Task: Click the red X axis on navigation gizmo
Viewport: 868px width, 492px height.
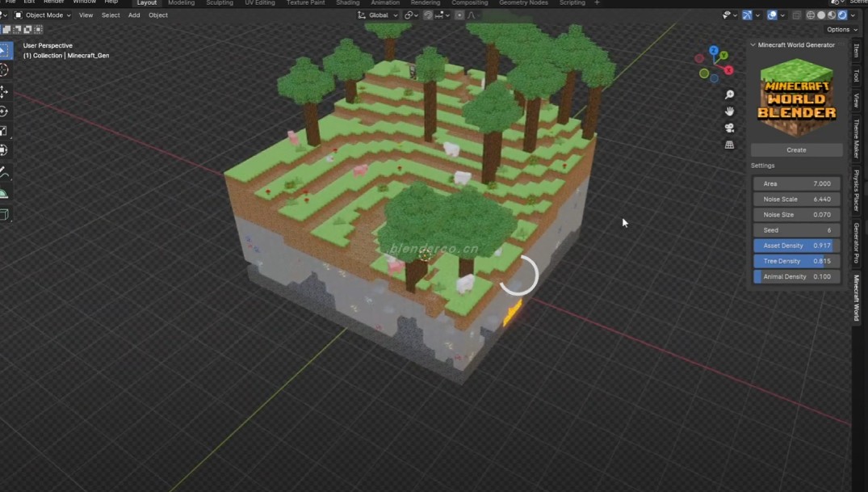Action: tap(728, 69)
